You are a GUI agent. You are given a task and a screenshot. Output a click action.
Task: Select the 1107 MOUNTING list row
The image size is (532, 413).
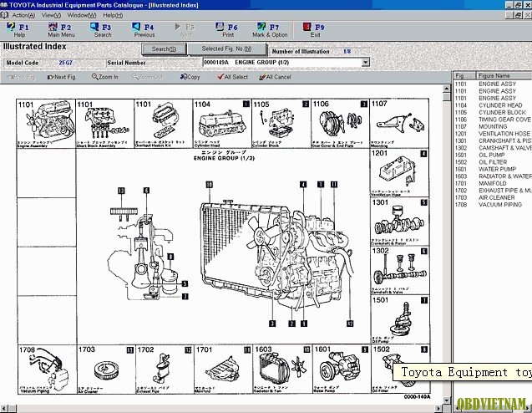[x=493, y=126]
